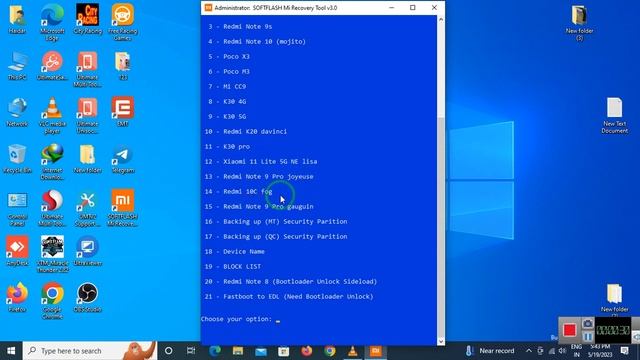Open VLC from the taskbar
The width and height of the screenshot is (640, 360).
tap(353, 351)
